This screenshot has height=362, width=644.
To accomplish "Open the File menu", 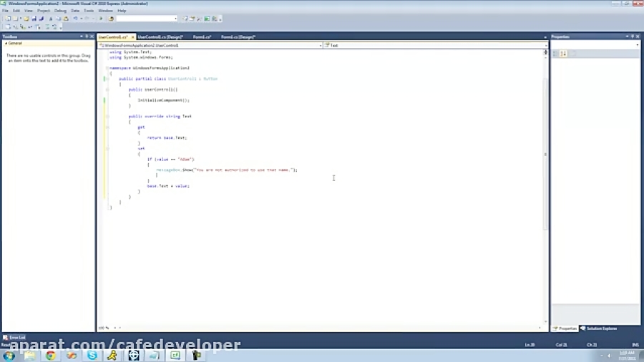I will coord(5,11).
